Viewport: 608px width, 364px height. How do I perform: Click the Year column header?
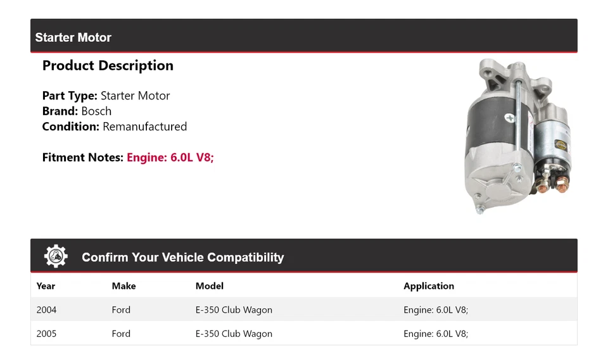point(46,286)
